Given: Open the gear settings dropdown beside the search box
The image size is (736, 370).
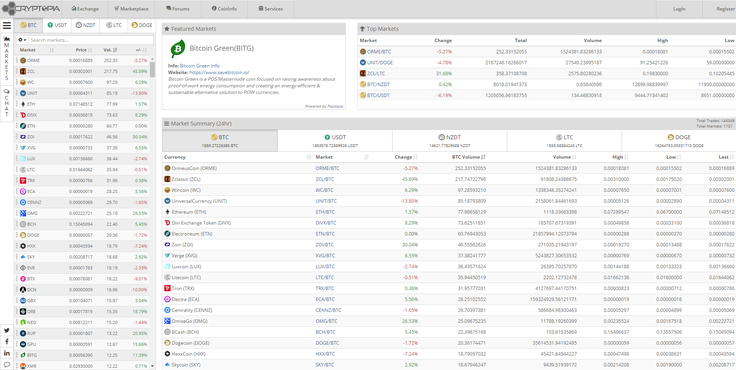Looking at the screenshot, I should tap(22, 40).
